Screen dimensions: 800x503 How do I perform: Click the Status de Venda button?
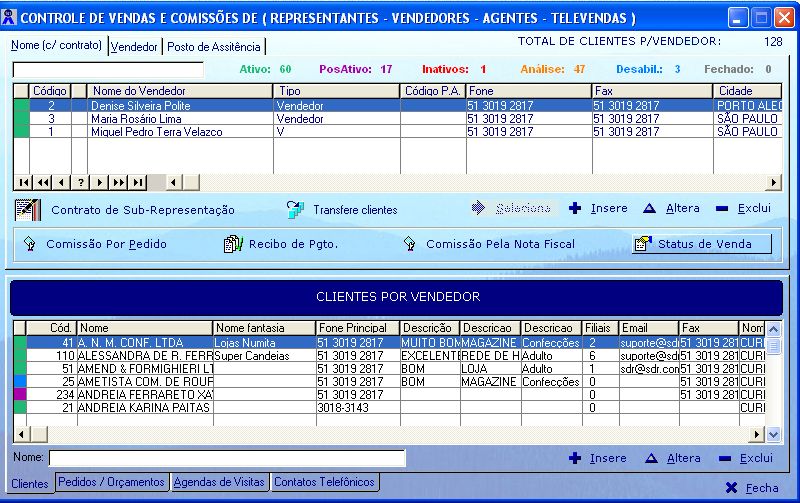pyautogui.click(x=701, y=244)
